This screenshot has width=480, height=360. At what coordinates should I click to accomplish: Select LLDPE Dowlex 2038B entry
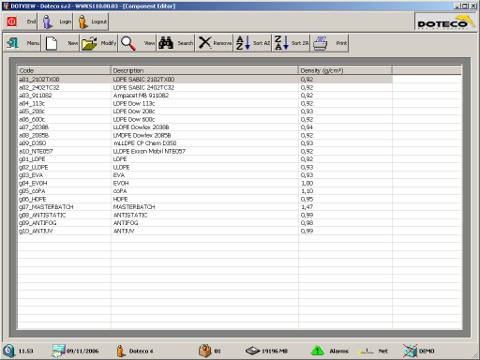(x=205, y=127)
